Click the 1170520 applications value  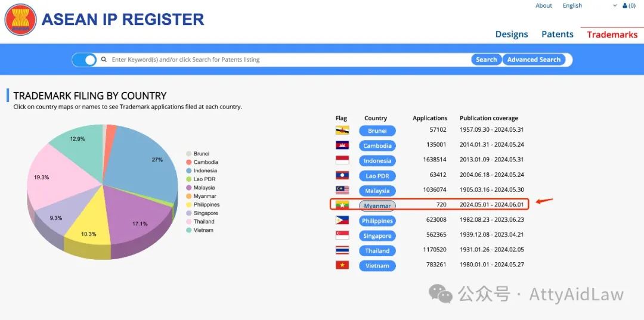click(434, 250)
